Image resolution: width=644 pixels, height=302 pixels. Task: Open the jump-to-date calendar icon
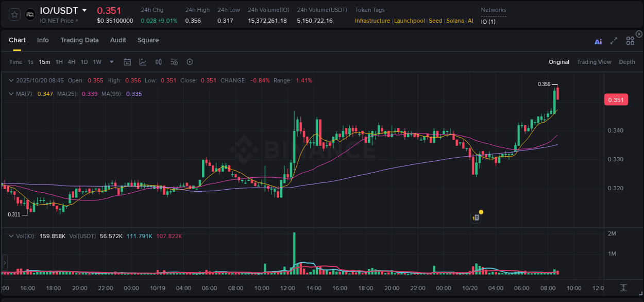[127, 62]
